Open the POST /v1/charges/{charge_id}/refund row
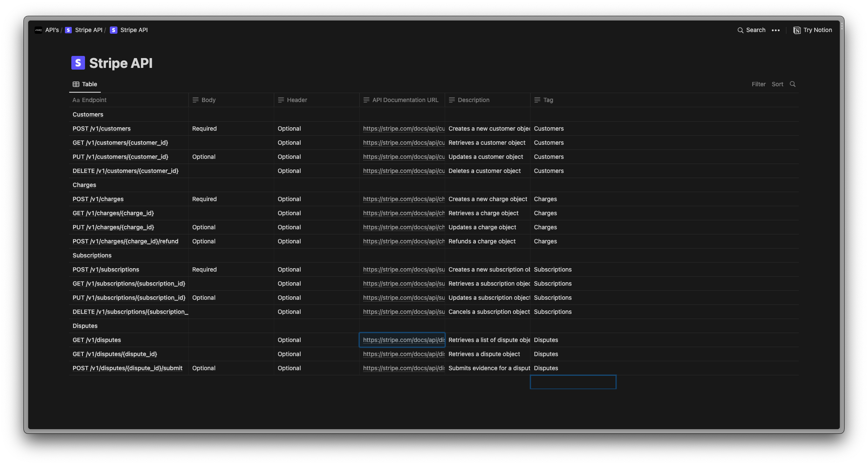This screenshot has height=465, width=868. pos(126,241)
